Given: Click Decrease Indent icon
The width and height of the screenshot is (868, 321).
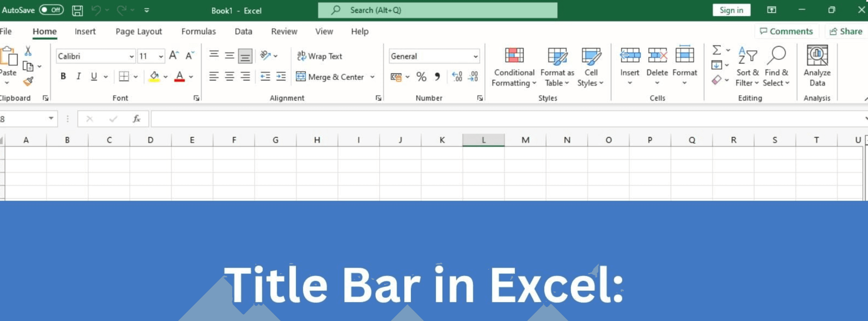Looking at the screenshot, I should pyautogui.click(x=265, y=76).
